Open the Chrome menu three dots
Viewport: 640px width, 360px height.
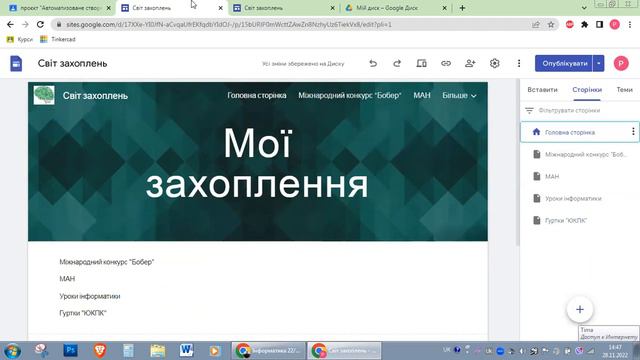[630, 24]
